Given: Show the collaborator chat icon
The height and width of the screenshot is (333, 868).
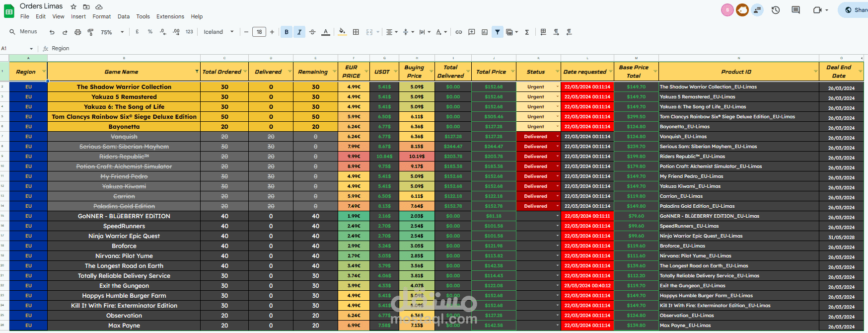Looking at the screenshot, I should point(757,10).
